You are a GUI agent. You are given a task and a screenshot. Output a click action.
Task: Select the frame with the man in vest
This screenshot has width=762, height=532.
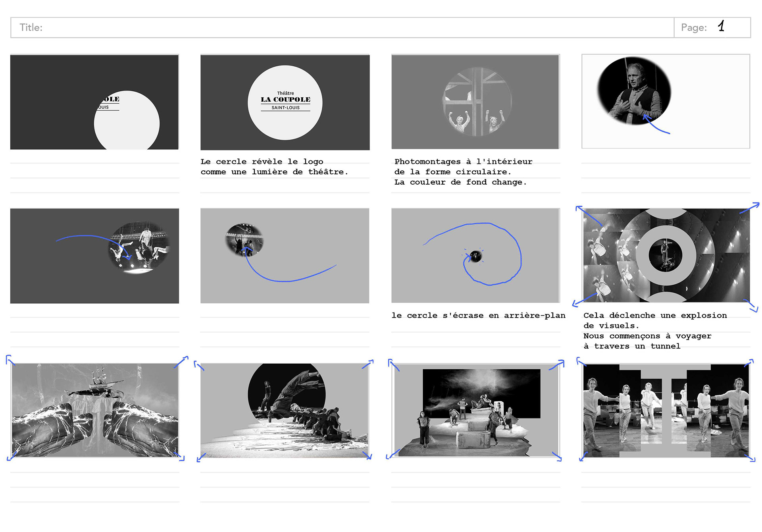(x=666, y=101)
